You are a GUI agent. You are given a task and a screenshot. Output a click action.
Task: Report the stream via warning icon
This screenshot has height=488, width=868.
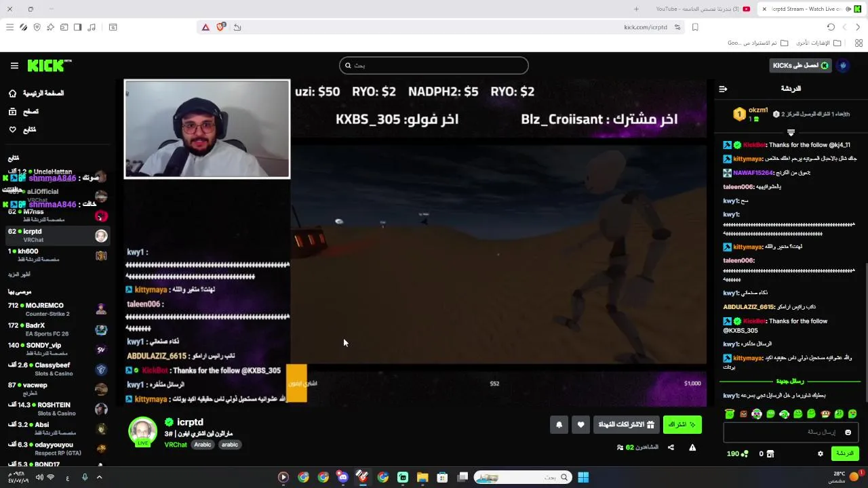coord(692,447)
